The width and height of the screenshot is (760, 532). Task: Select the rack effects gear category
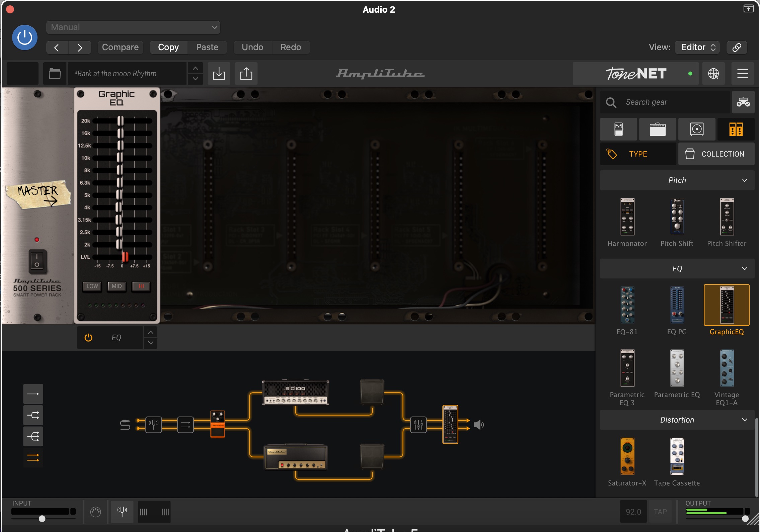pos(736,129)
